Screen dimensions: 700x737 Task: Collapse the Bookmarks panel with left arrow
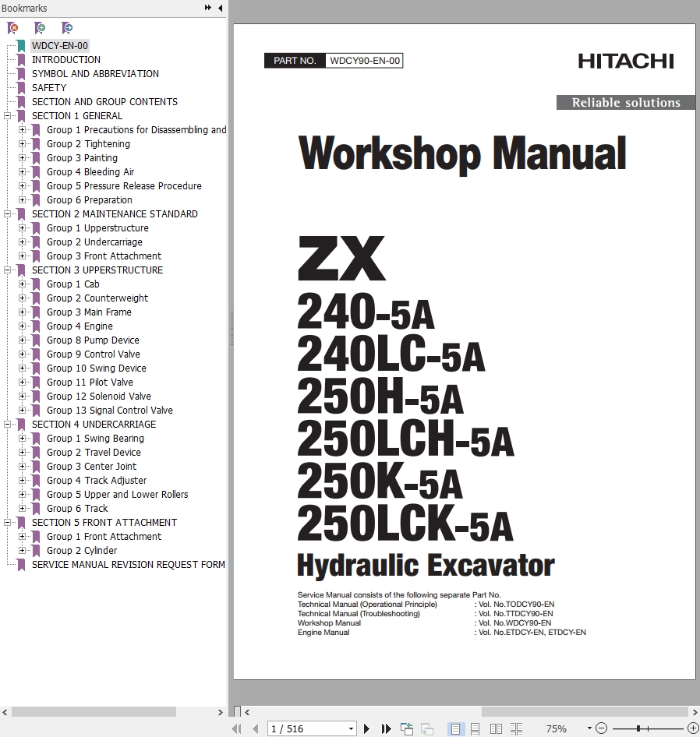pyautogui.click(x=220, y=8)
